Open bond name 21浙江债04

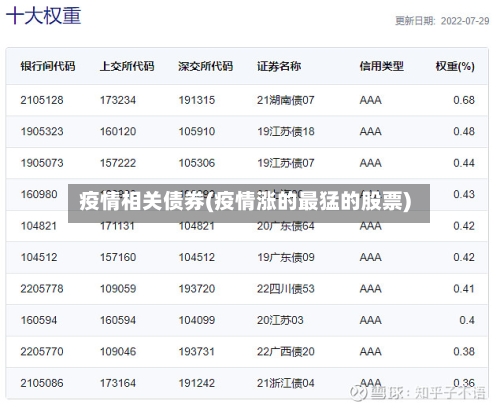point(286,383)
